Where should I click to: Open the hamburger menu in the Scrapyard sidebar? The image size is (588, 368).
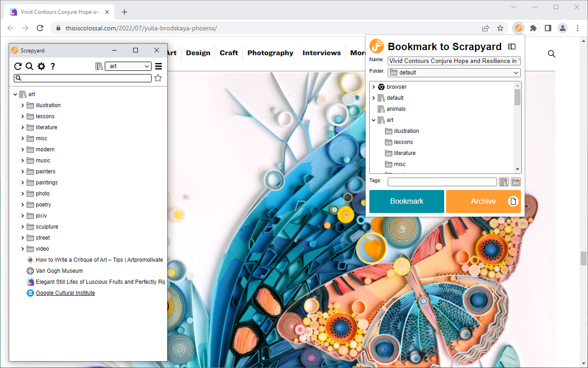click(x=158, y=66)
